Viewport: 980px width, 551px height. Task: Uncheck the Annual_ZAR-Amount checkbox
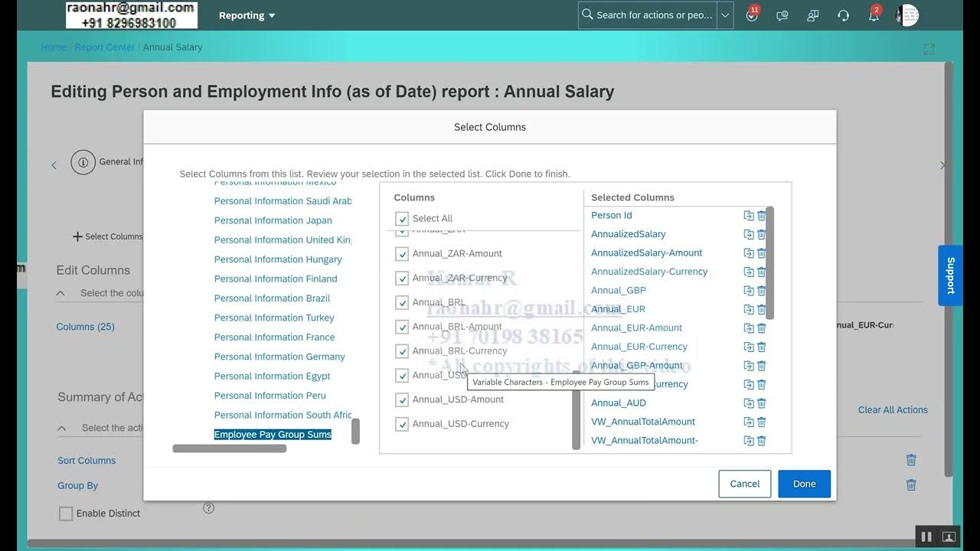coord(402,254)
